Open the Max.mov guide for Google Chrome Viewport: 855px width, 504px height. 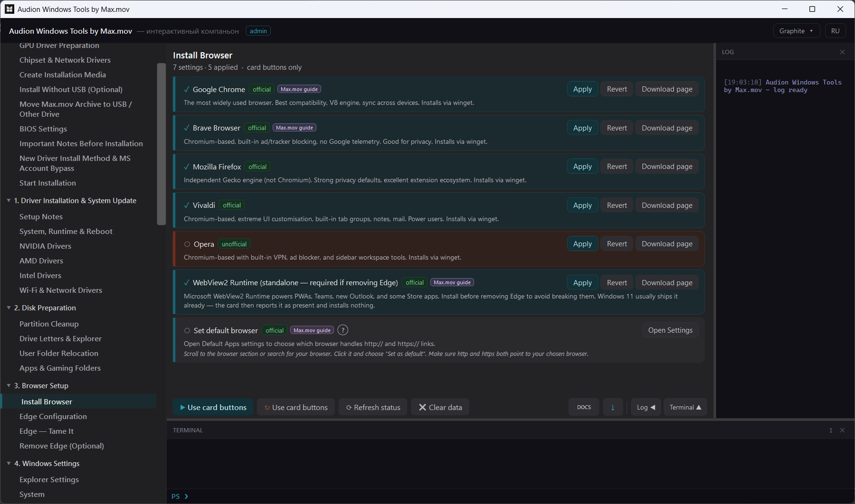pyautogui.click(x=299, y=89)
